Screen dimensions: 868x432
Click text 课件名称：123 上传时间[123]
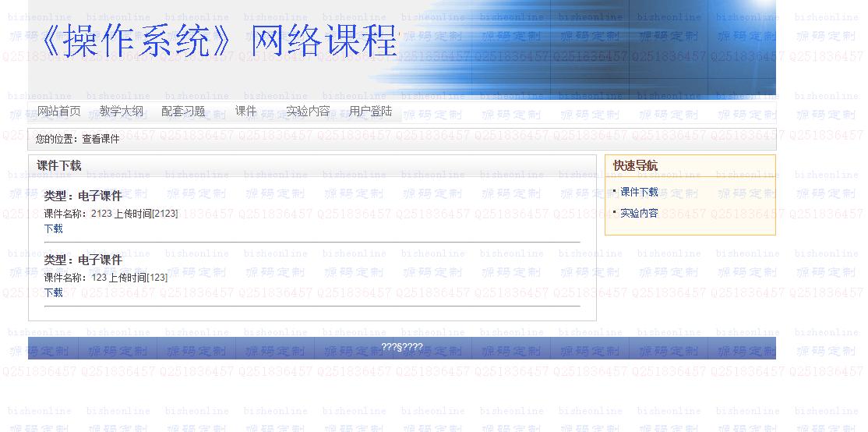click(106, 278)
